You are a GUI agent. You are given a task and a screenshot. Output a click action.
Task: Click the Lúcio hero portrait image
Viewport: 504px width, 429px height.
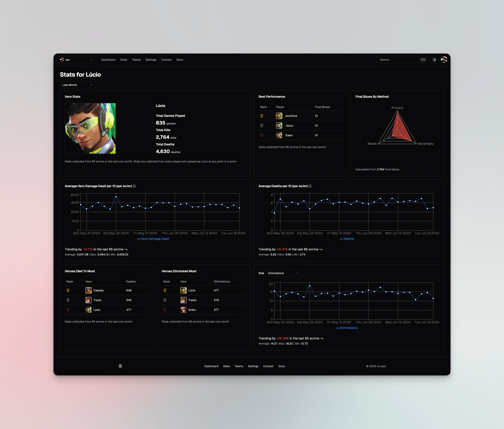coord(90,128)
